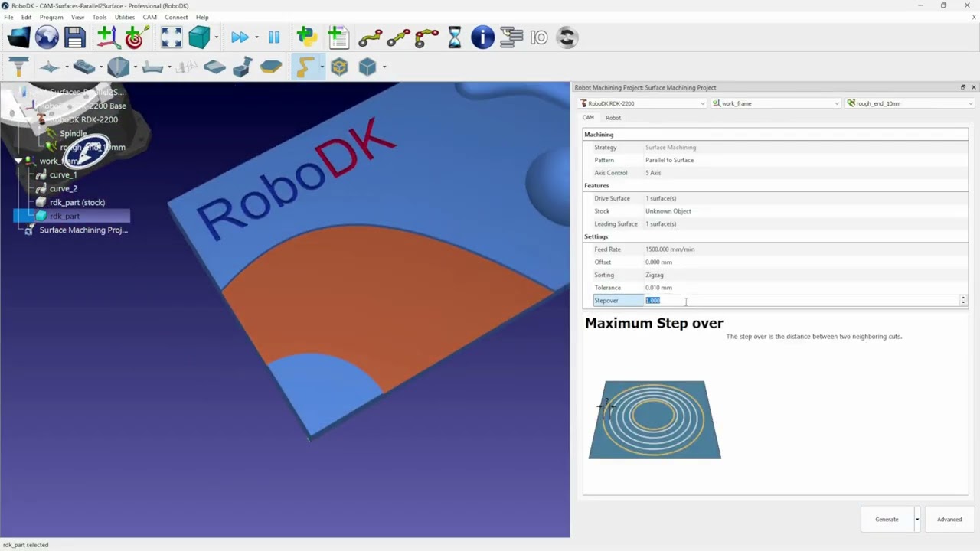Image resolution: width=980 pixels, height=551 pixels.
Task: Open dropdown beside the blue cube CAM icon
Action: point(384,67)
